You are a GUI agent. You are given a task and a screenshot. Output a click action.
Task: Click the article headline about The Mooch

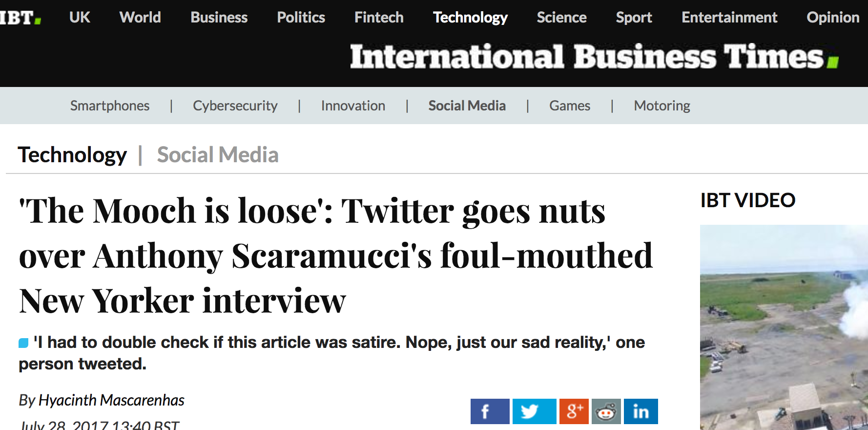pyautogui.click(x=336, y=256)
